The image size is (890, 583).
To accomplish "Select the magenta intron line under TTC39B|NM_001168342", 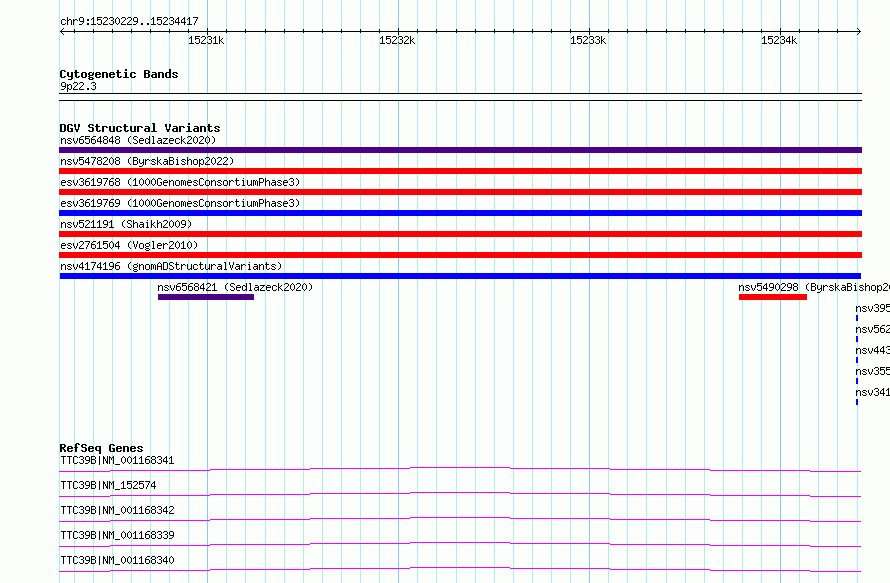I will coord(460,519).
